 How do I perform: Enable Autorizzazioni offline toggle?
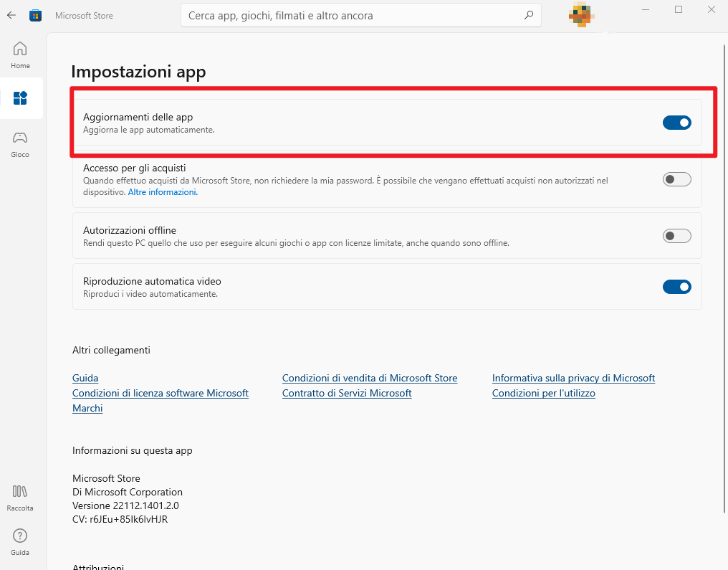(676, 236)
